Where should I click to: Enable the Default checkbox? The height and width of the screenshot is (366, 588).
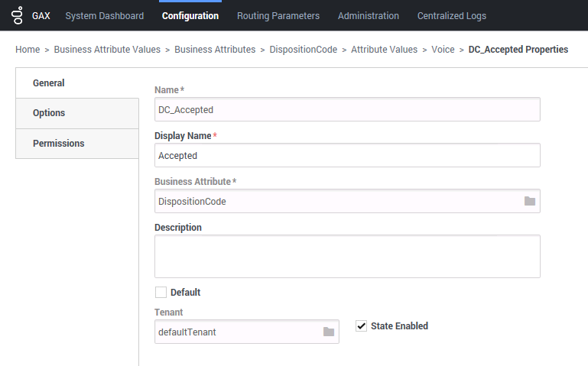click(161, 292)
